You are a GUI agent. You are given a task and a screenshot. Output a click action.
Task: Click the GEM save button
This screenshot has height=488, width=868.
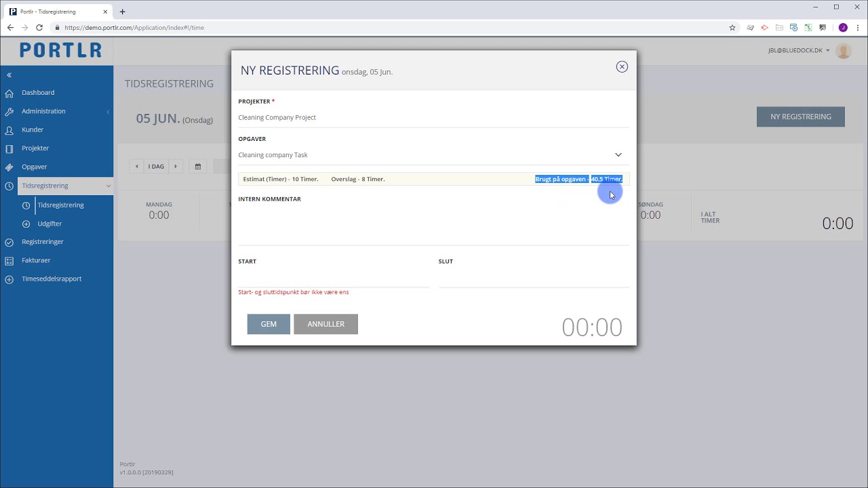(269, 324)
